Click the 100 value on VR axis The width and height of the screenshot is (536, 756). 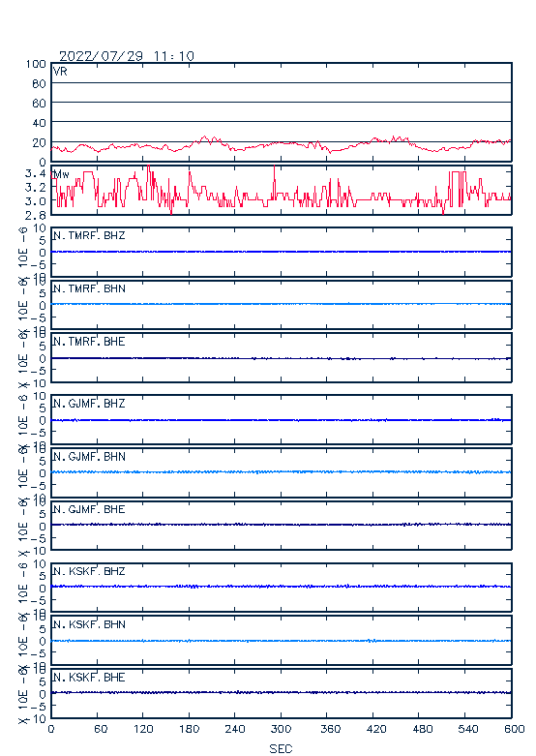click(x=36, y=64)
